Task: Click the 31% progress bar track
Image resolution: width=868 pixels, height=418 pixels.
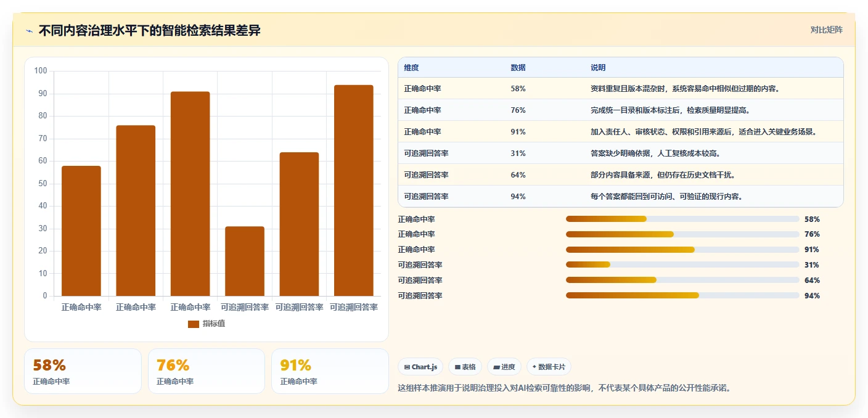Action: (682, 265)
